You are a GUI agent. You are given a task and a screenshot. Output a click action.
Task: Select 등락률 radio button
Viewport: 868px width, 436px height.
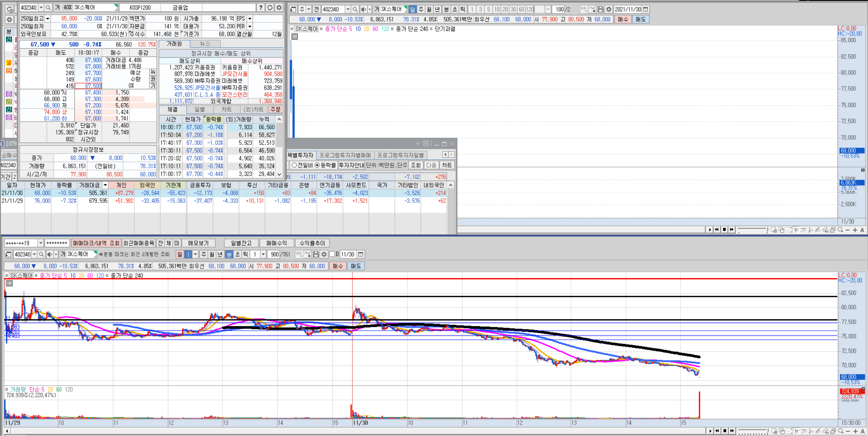(317, 165)
